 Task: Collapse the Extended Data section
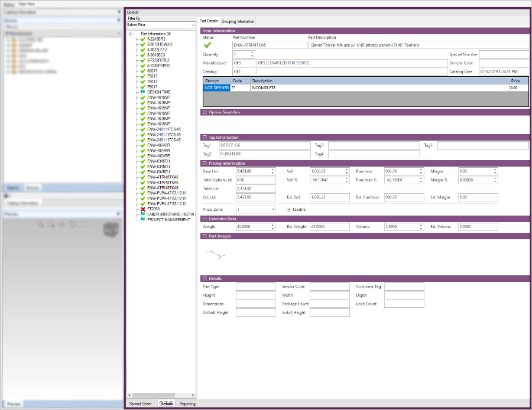pos(205,219)
